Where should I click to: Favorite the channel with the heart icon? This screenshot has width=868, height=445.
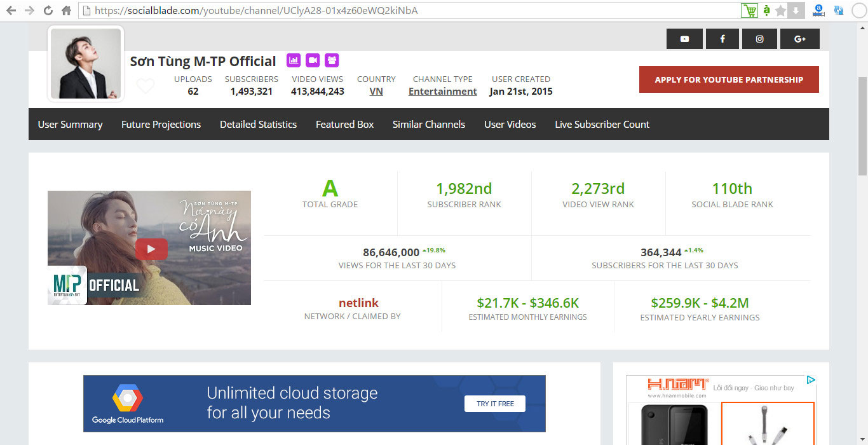tap(146, 86)
